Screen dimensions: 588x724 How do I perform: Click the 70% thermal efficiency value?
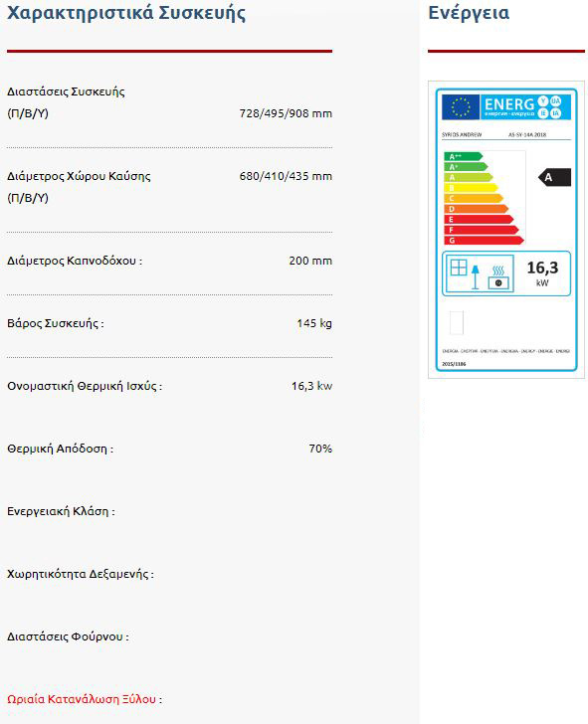320,449
